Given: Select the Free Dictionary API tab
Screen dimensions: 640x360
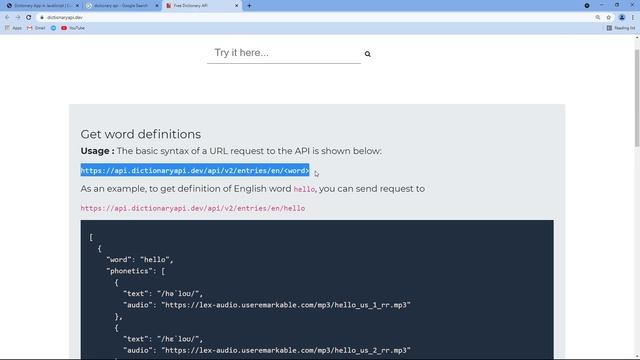Looking at the screenshot, I should point(202,6).
